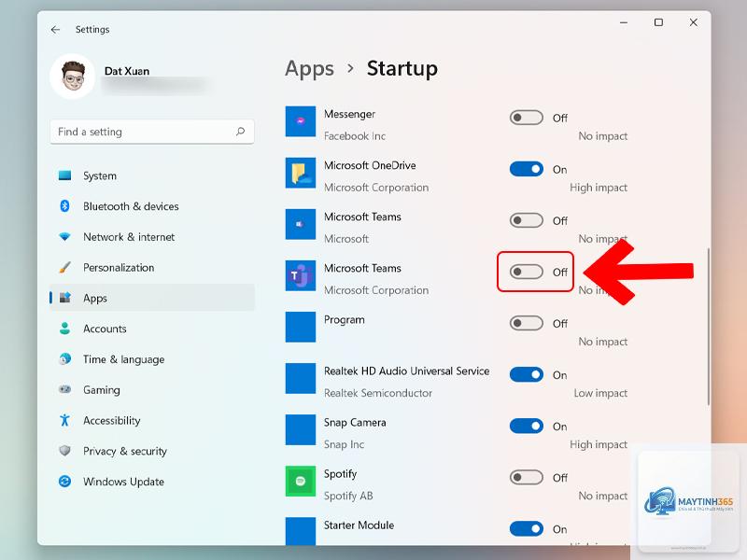The width and height of the screenshot is (747, 560).
Task: Click the Microsoft Teams icon by Microsoft Corporation
Action: (300, 275)
